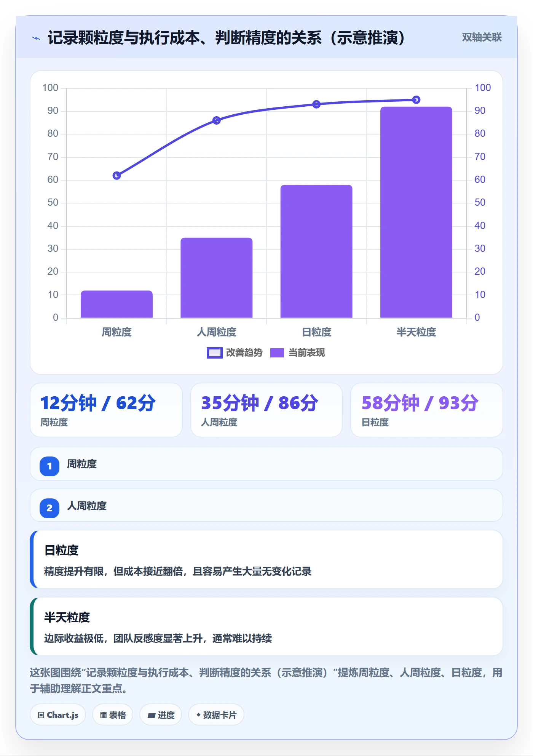Click the 周粒度 bar in the chart
Viewport: 533px width, 756px height.
pyautogui.click(x=116, y=304)
